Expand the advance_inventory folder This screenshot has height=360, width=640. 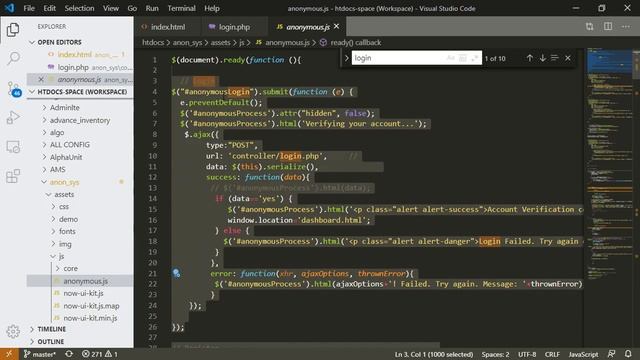[x=80, y=120]
